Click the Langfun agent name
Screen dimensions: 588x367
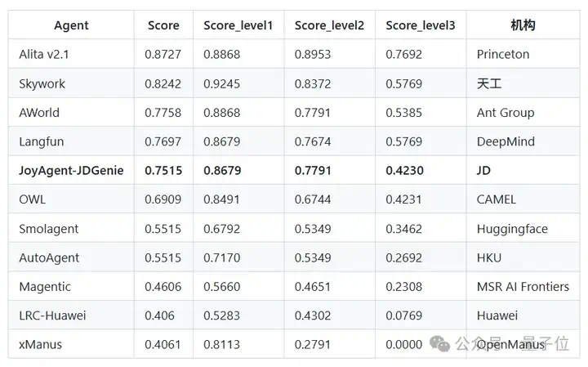pos(42,141)
